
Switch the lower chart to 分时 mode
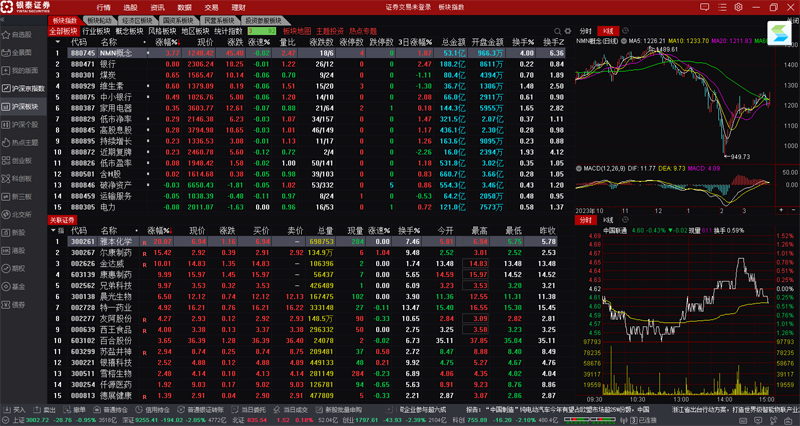[x=585, y=220]
